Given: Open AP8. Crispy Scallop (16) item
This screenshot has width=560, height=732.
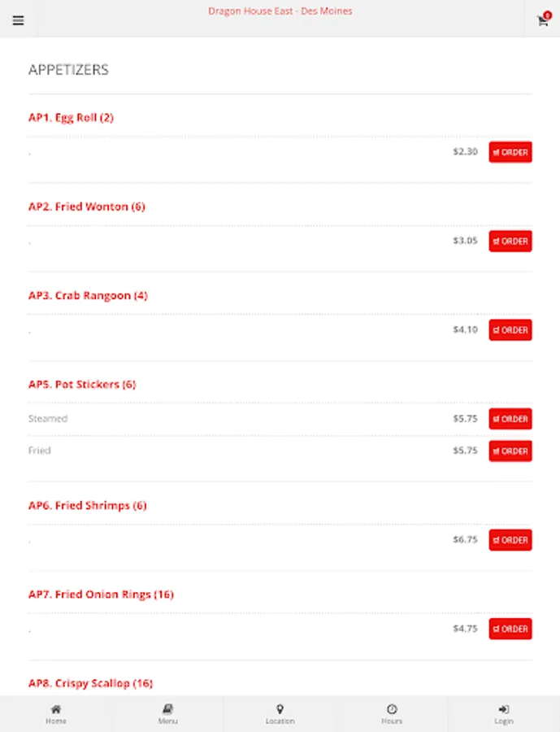Looking at the screenshot, I should (90, 683).
